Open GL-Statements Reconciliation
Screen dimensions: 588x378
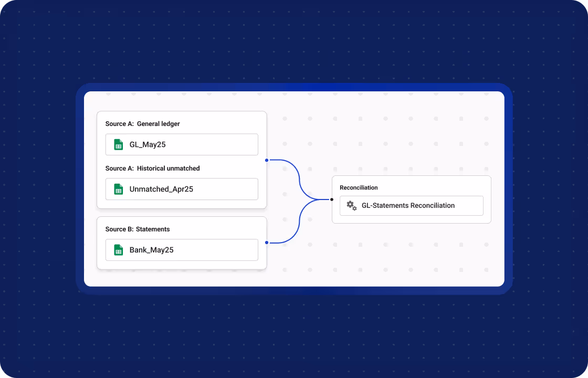click(x=411, y=205)
